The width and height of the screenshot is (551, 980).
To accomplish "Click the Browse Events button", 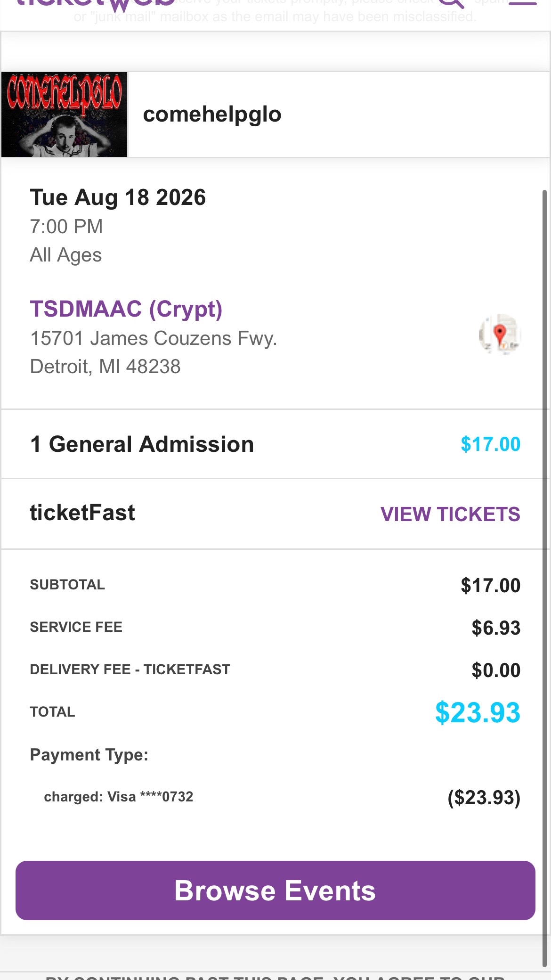I will tap(275, 890).
